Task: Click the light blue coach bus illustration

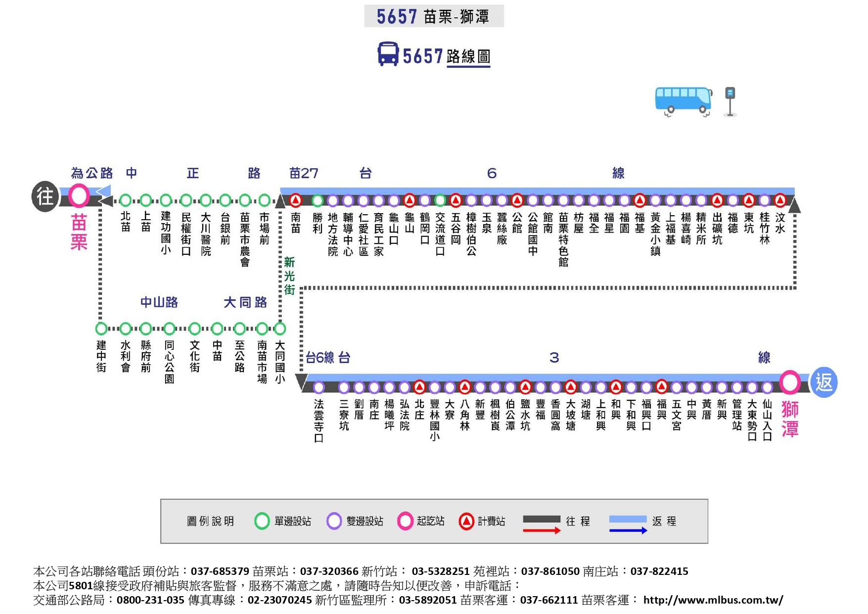Action: coord(684,101)
